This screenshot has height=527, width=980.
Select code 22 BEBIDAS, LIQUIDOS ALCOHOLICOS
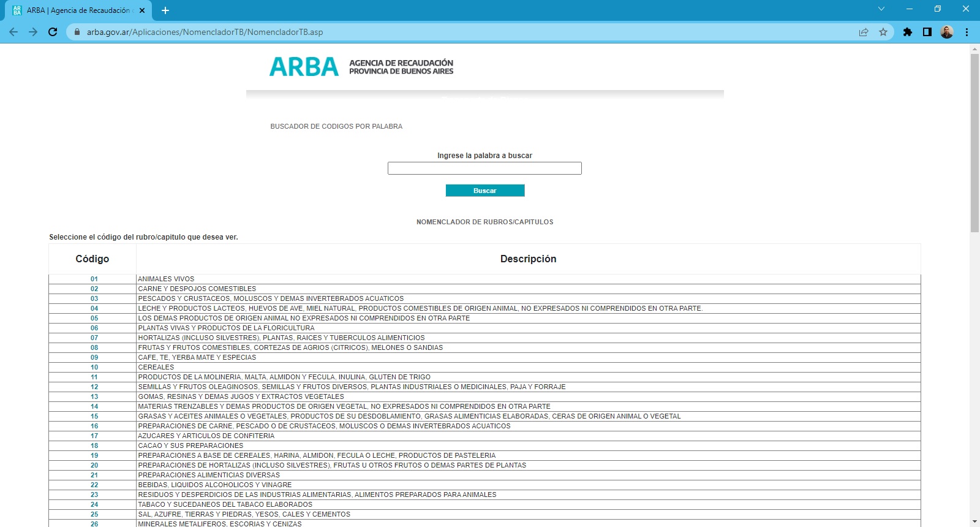tap(94, 485)
